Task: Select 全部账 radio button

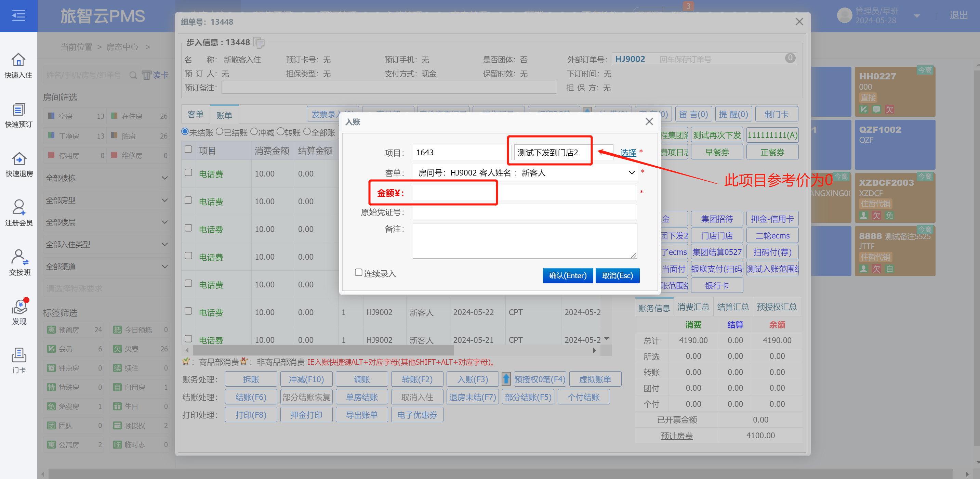Action: pos(307,132)
